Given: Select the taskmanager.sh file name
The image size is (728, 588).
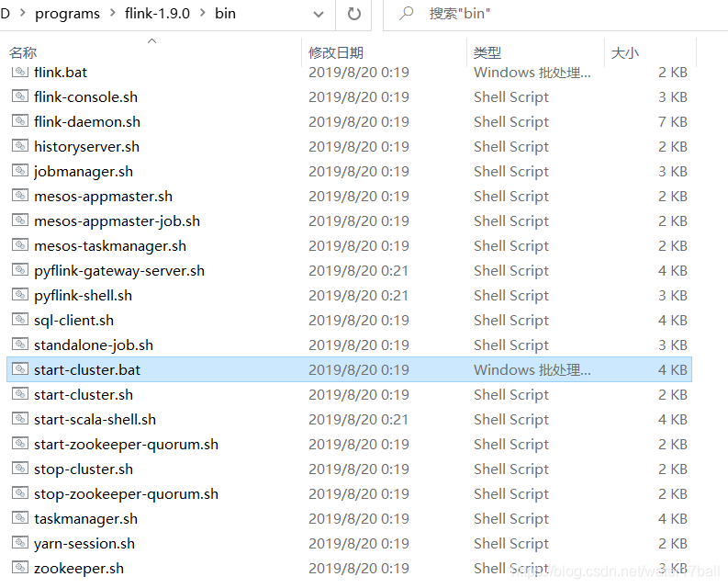Looking at the screenshot, I should pyautogui.click(x=86, y=518).
